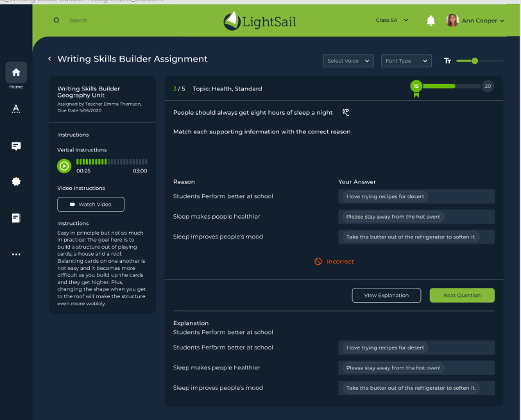Screen dimensions: 521x420
Task: Click the search magnifier icon
Action: (56, 21)
